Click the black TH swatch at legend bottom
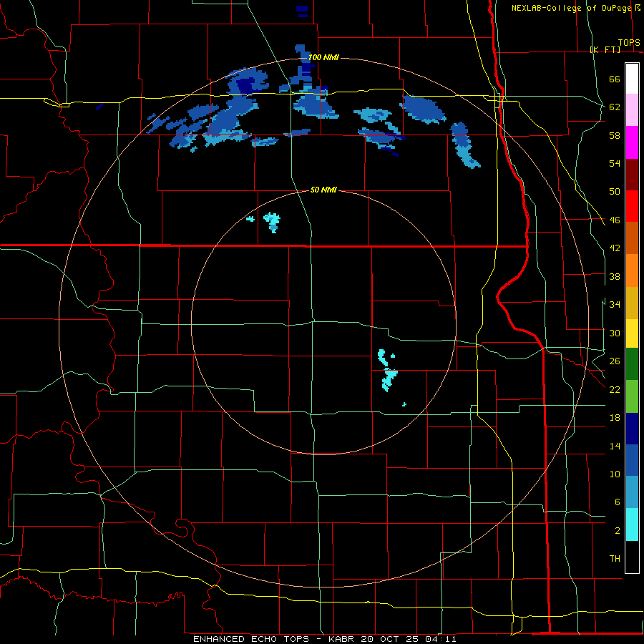644x644 pixels. (x=632, y=557)
